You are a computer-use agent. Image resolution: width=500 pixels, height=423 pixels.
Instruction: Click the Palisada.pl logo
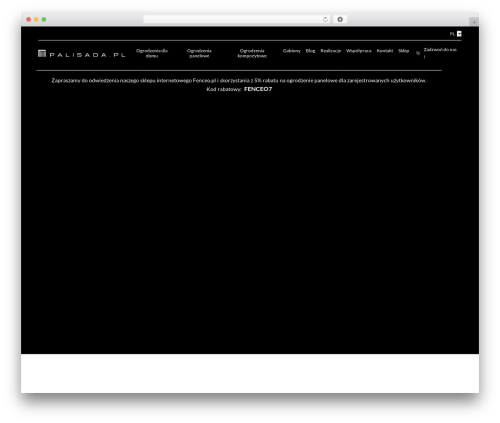click(82, 54)
